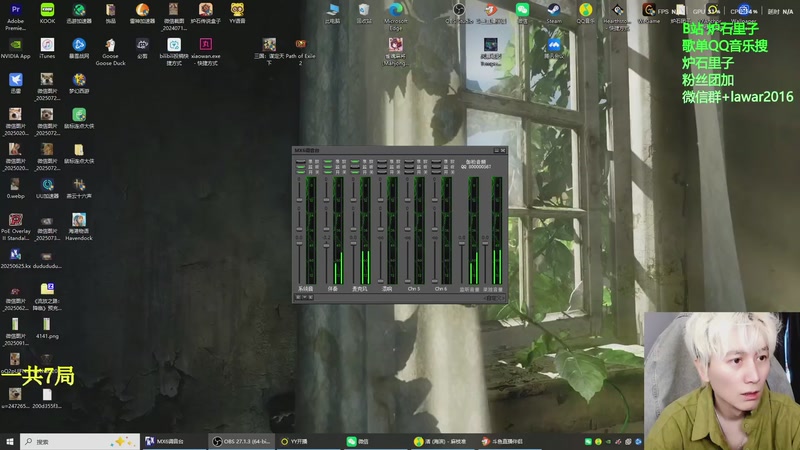Open the preset selector at mixer bottom-right
Viewport: 800px width, 450px height.
(x=494, y=298)
